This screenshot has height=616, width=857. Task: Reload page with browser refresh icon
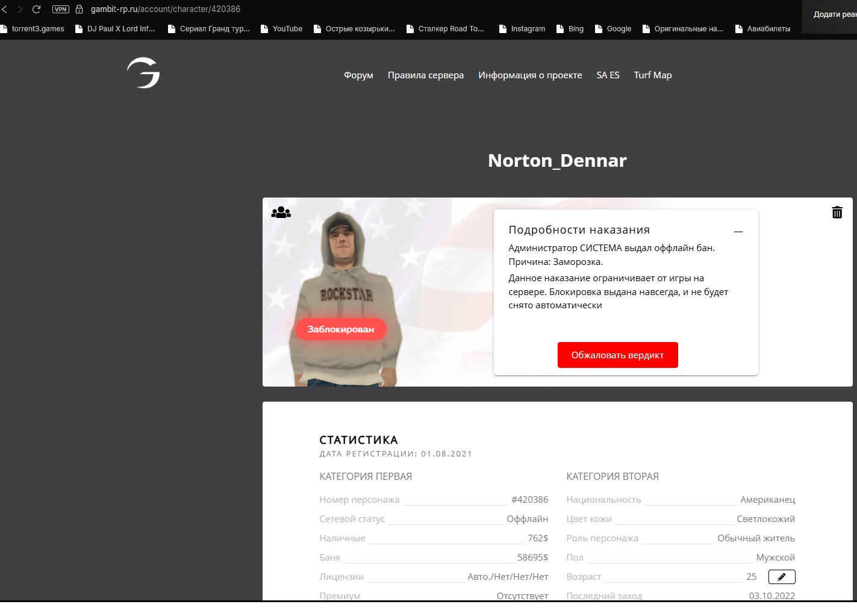tap(36, 9)
